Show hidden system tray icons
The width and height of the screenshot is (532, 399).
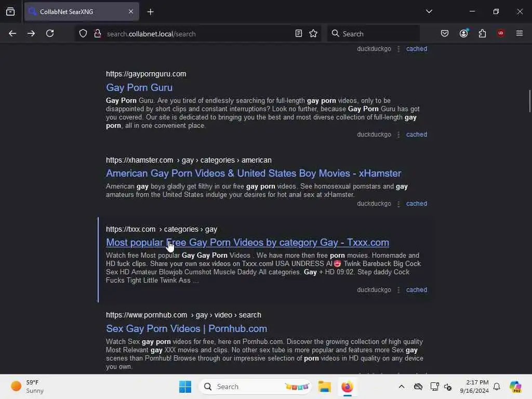pyautogui.click(x=402, y=387)
